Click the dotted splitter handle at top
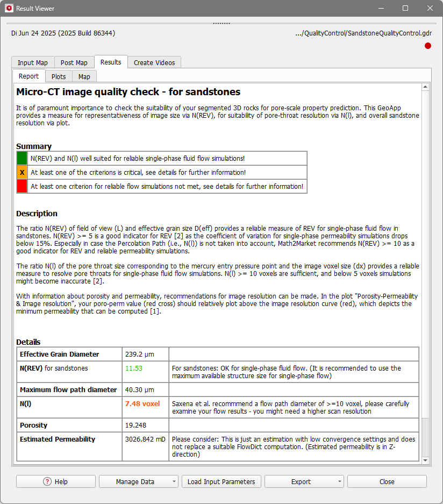The width and height of the screenshot is (443, 504). [222, 23]
